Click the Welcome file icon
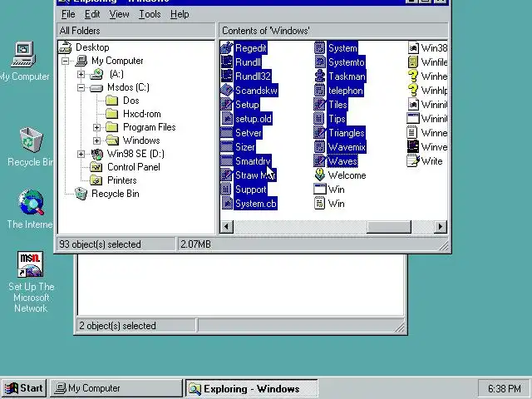The width and height of the screenshot is (532, 399). [319, 175]
